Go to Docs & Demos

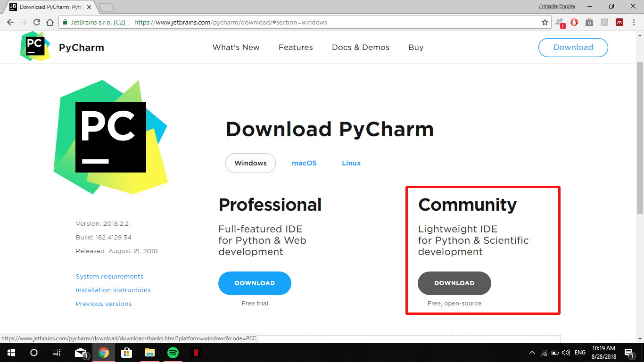[361, 47]
